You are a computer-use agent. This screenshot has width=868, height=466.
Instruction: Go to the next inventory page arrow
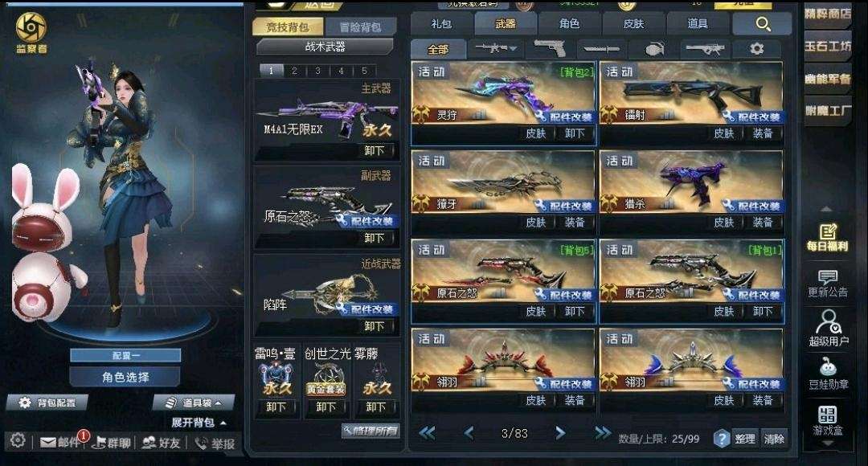point(559,433)
